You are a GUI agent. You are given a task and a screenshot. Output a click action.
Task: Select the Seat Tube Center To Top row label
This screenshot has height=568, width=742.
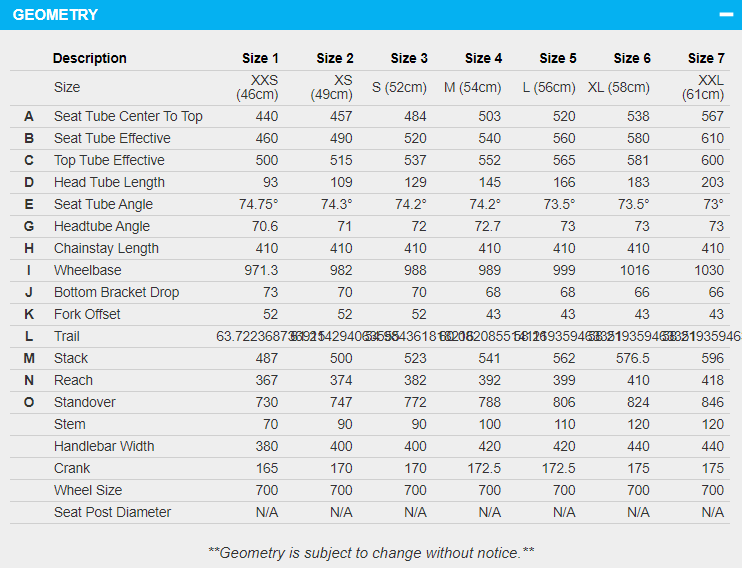point(128,116)
